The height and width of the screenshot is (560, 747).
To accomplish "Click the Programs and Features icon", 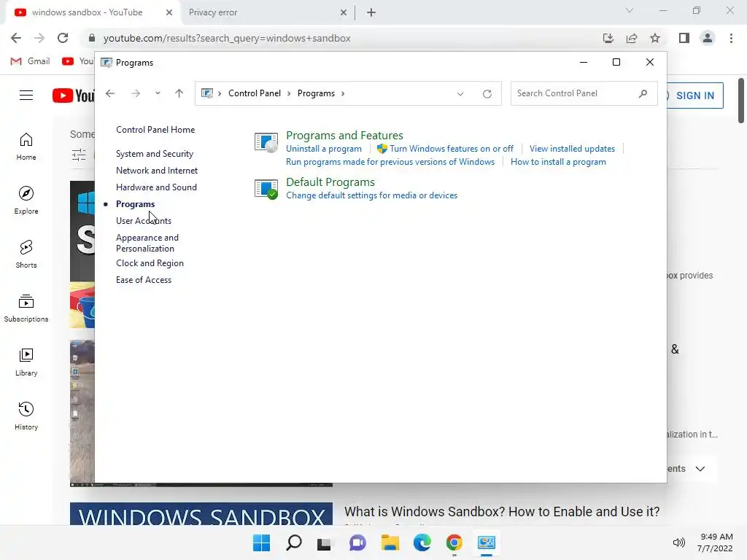I will point(266,142).
